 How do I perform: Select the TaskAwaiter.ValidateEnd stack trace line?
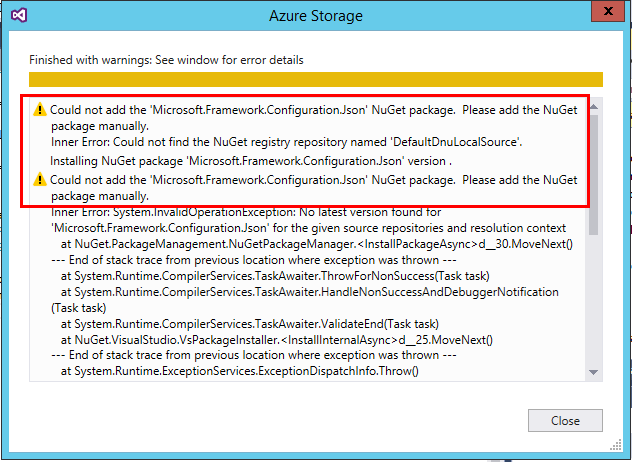(249, 324)
